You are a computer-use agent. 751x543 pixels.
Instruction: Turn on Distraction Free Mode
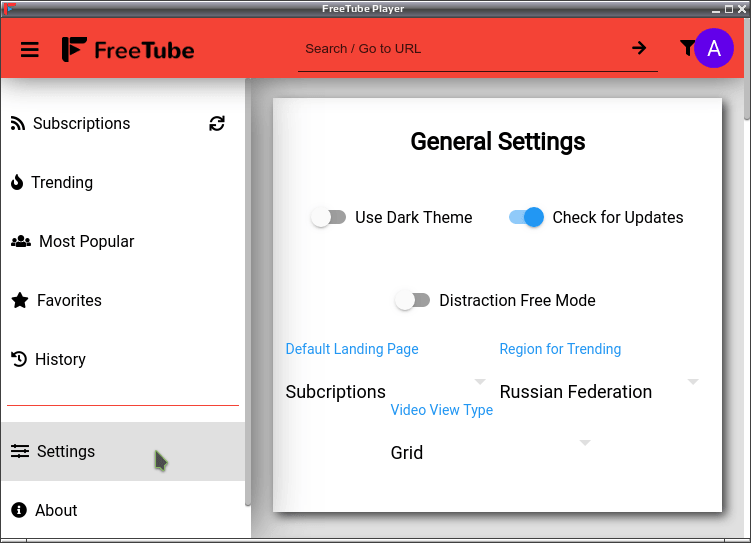tap(412, 300)
